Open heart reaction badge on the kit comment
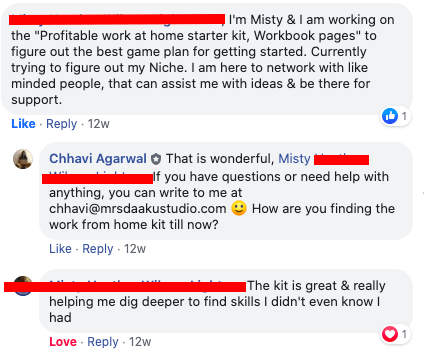Screen dimensions: 424x362 395,334
